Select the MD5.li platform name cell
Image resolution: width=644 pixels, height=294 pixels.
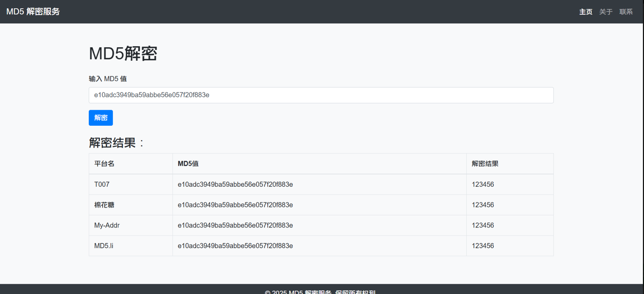(x=104, y=246)
